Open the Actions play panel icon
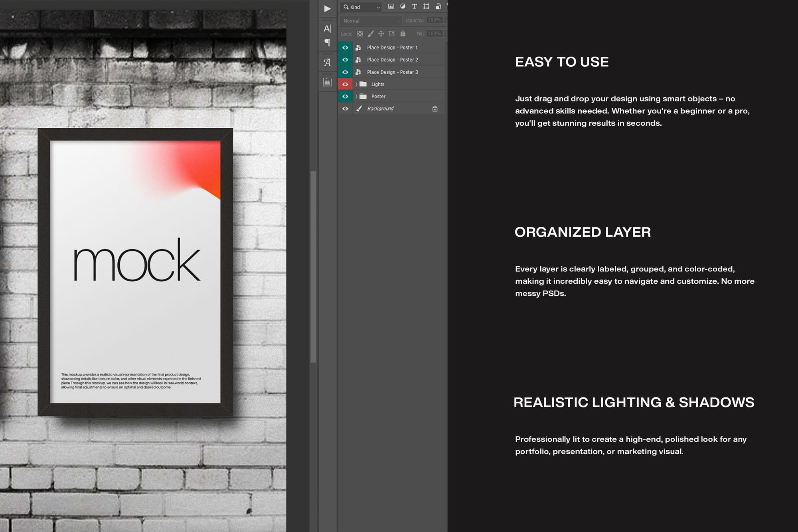 point(327,9)
